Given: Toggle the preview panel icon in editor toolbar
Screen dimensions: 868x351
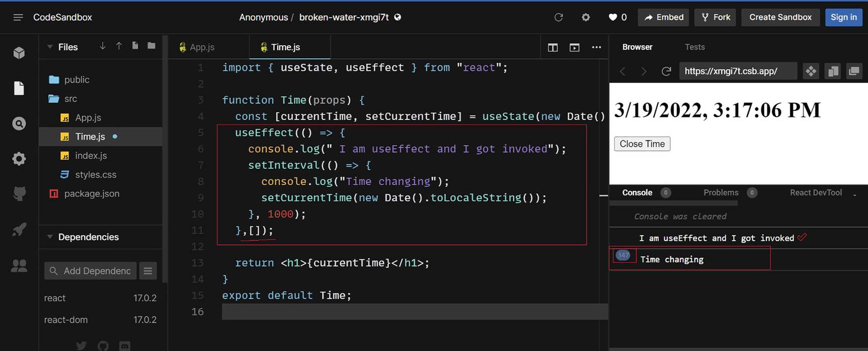Looking at the screenshot, I should pyautogui.click(x=574, y=47).
